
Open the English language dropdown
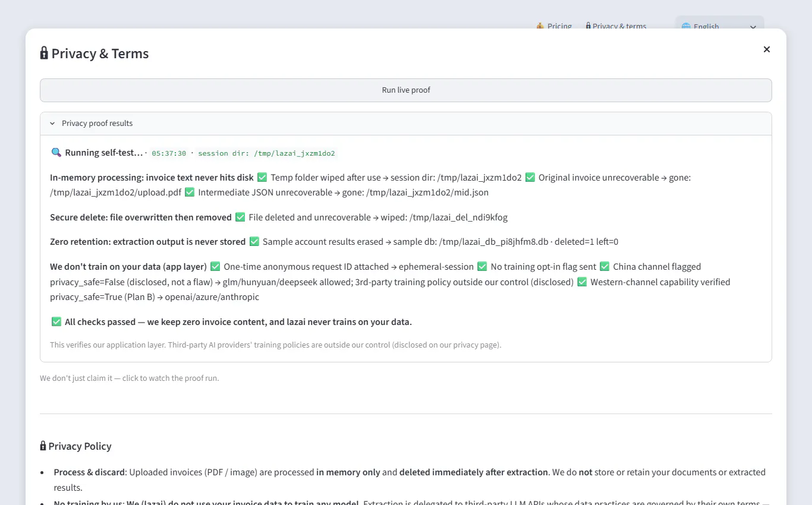[x=719, y=27]
